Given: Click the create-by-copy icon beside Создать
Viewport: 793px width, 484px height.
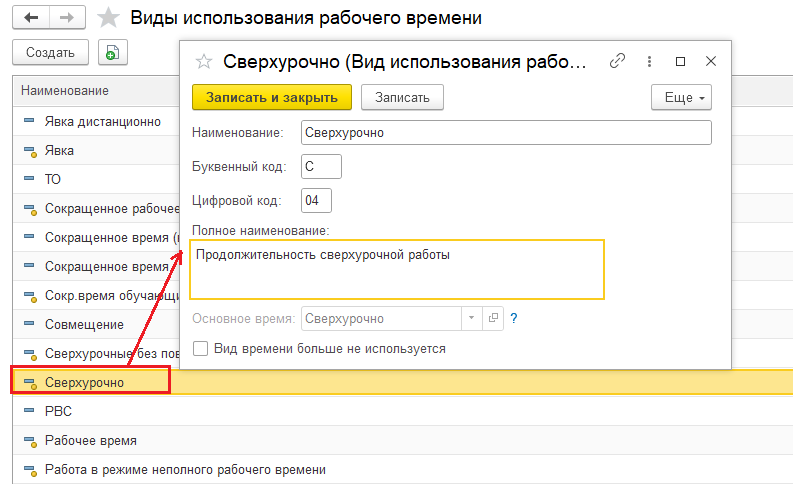Looking at the screenshot, I should click(x=111, y=52).
